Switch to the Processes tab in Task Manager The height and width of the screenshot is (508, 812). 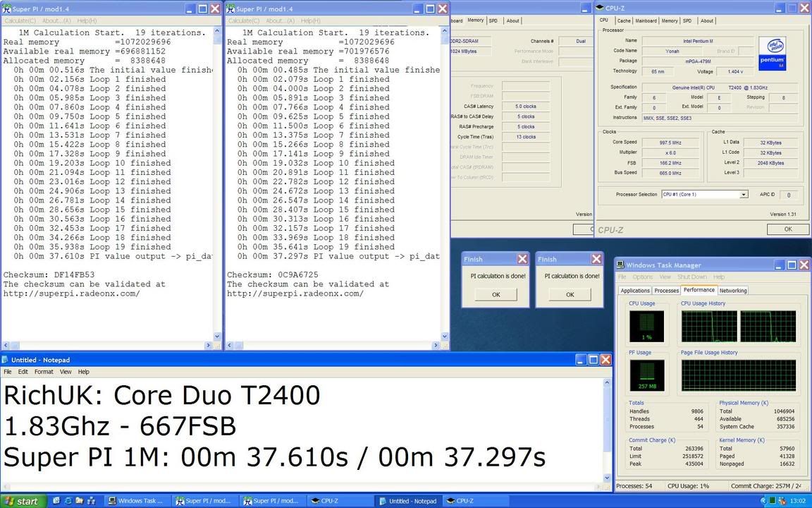pyautogui.click(x=667, y=291)
